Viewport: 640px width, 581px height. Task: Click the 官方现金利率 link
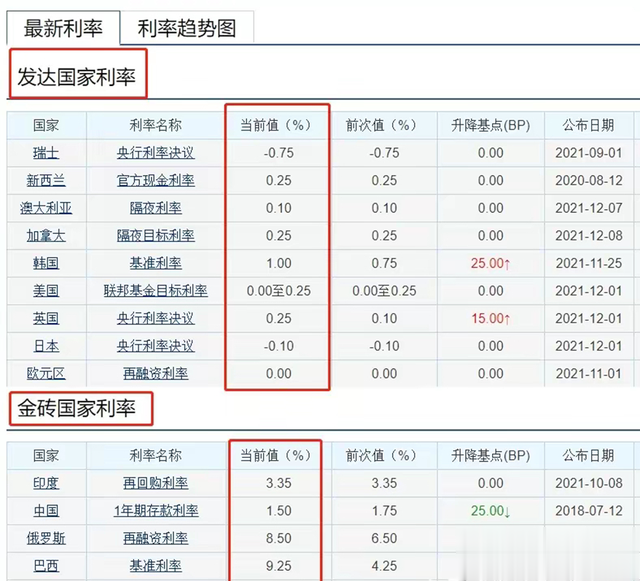point(156,180)
